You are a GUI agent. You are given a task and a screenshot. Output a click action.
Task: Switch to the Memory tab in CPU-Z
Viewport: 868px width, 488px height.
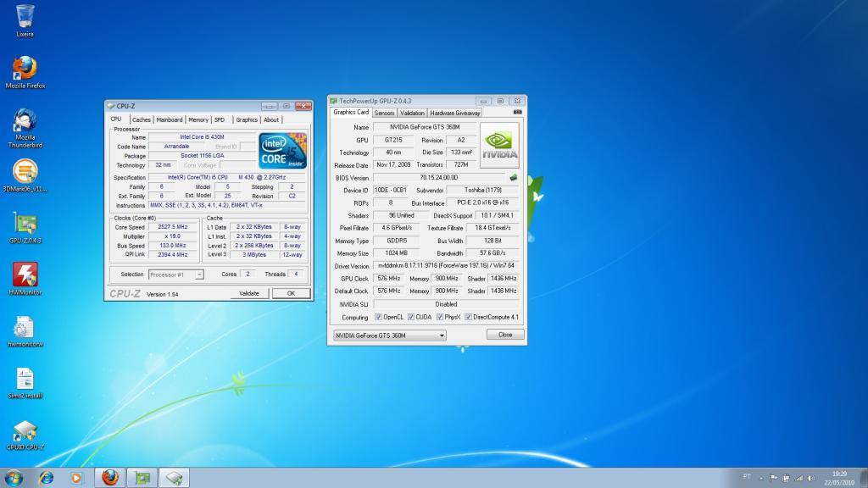pyautogui.click(x=198, y=119)
